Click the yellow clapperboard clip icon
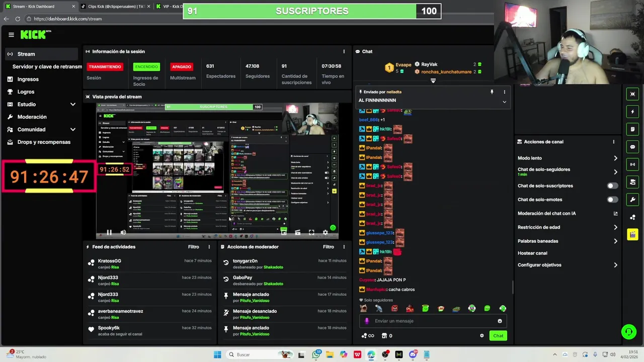This screenshot has height=362, width=644. (x=633, y=235)
